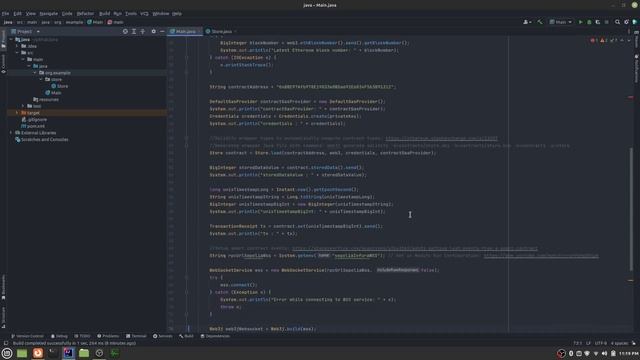
Task: Click the JetBrains Toolbox icon at toolbar end
Action: (x=635, y=22)
